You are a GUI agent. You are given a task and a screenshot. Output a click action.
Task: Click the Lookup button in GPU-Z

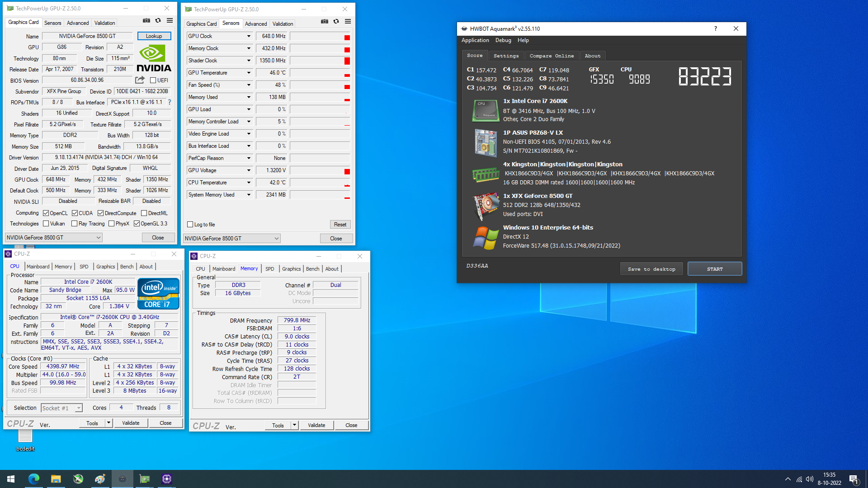click(x=154, y=36)
